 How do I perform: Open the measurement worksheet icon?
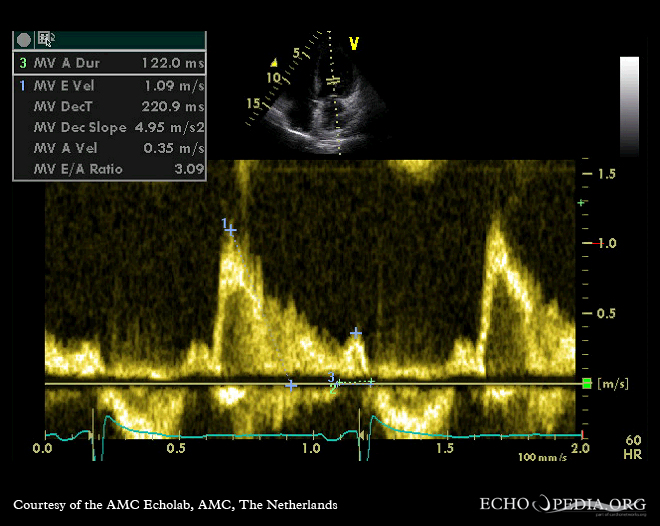click(45, 40)
